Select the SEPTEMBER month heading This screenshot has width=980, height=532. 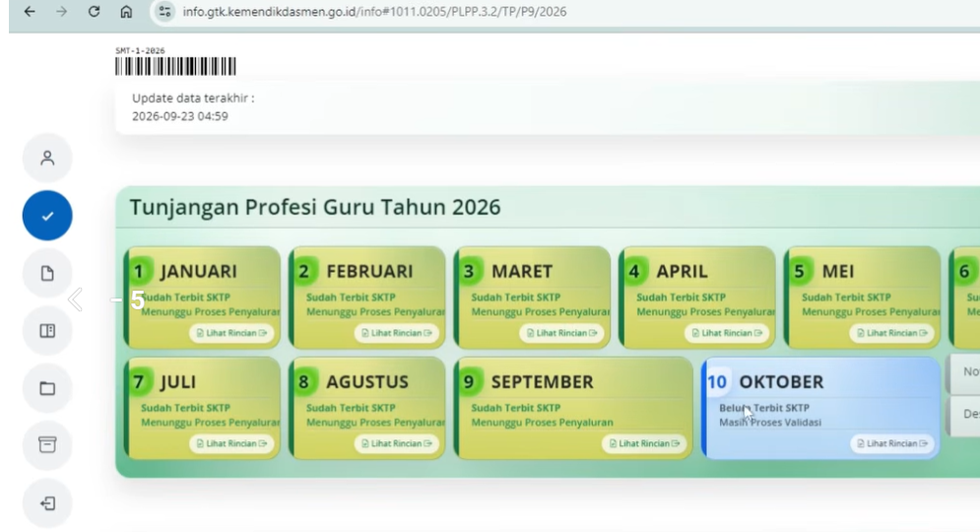click(x=542, y=382)
